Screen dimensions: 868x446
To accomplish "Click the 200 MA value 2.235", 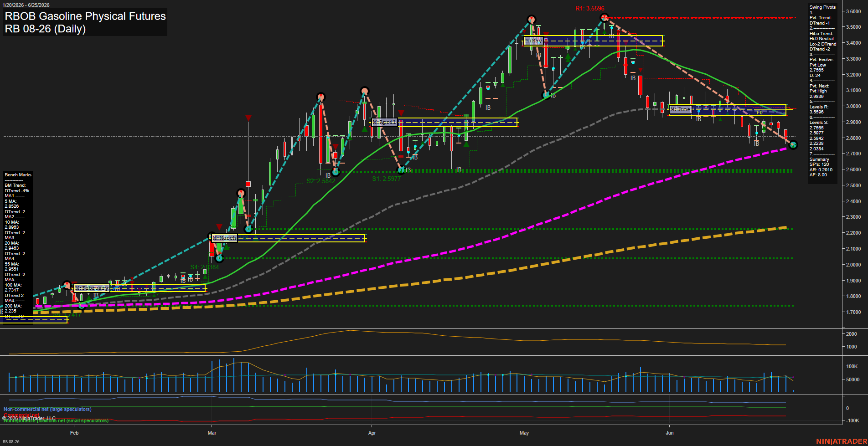I will tap(10, 311).
